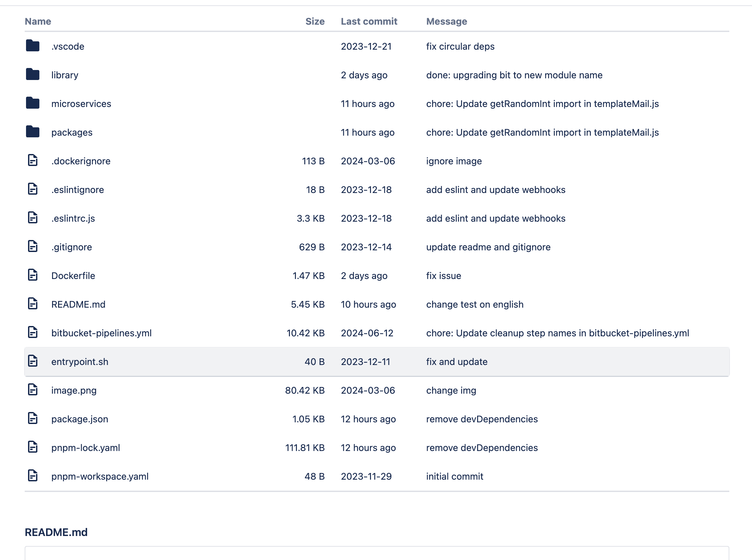Viewport: 752px width, 560px height.
Task: Click the microservices folder icon
Action: click(x=32, y=103)
